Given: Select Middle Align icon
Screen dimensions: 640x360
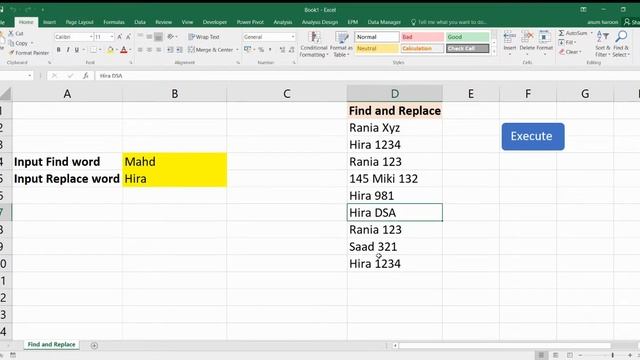Looking at the screenshot, I should click(x=149, y=37).
